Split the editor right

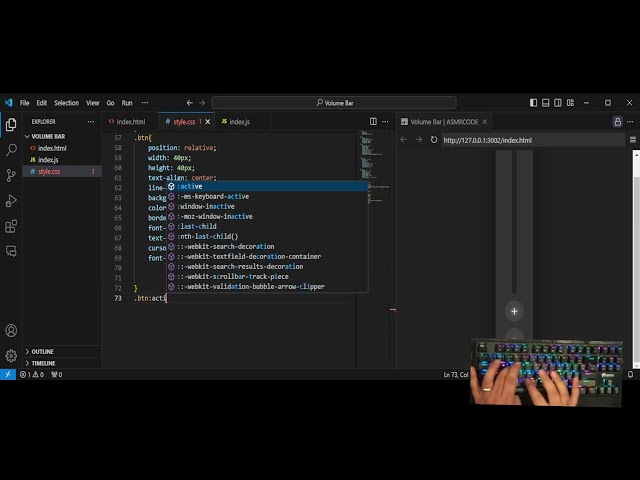click(373, 122)
